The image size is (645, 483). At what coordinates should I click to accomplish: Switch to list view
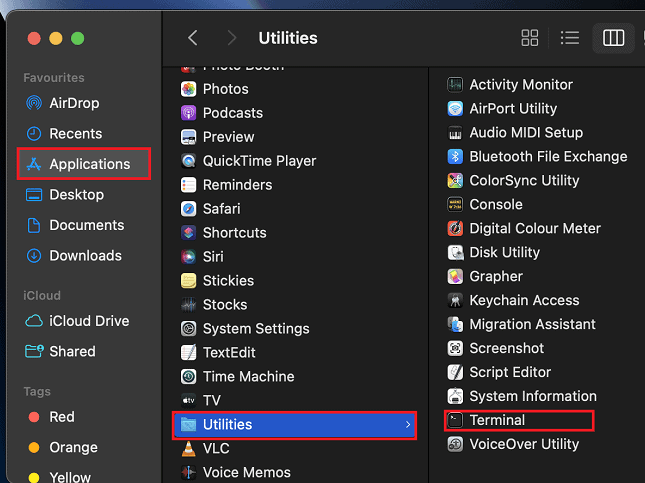coord(570,38)
